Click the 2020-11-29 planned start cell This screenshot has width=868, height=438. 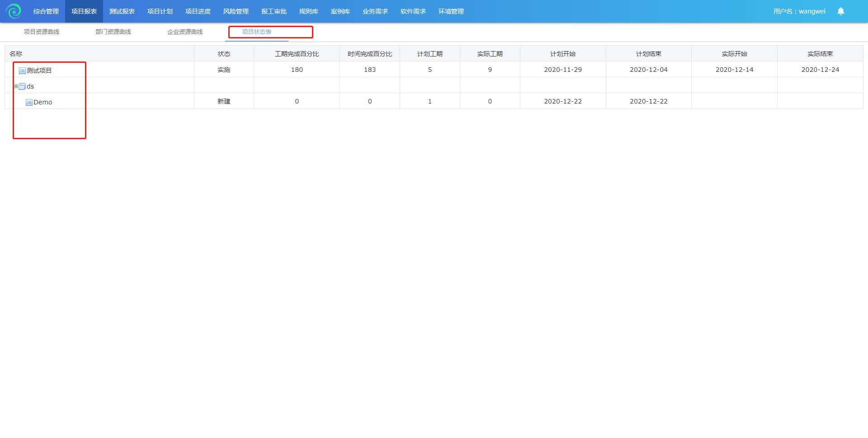563,70
